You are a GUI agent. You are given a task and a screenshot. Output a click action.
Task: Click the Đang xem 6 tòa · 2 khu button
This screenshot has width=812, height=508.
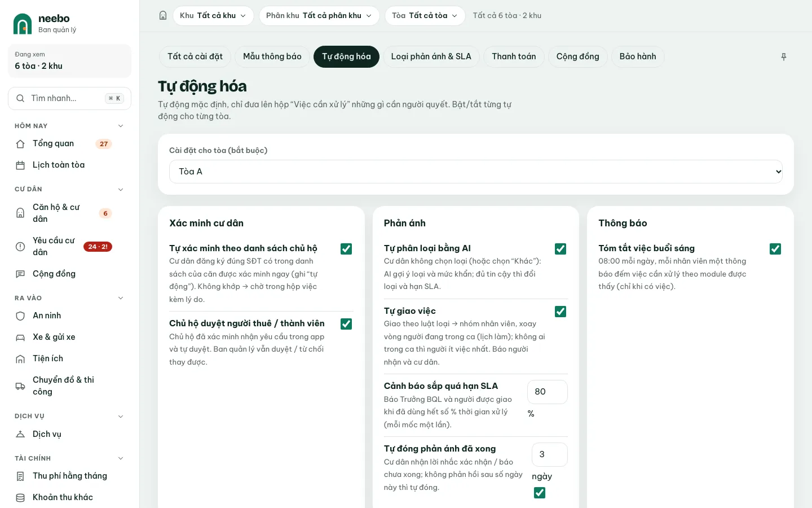70,61
